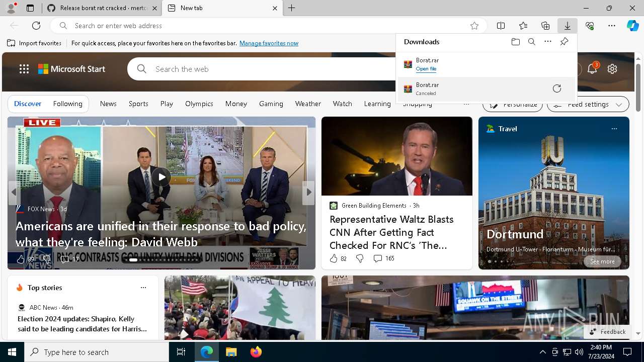
Task: Launch Firefox from taskbar
Action: [256, 352]
